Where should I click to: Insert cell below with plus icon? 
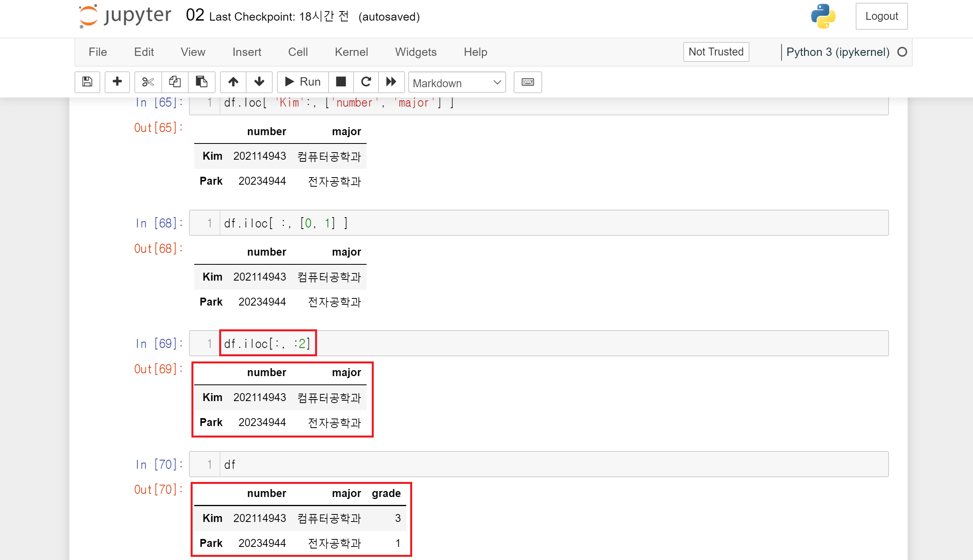(x=117, y=82)
